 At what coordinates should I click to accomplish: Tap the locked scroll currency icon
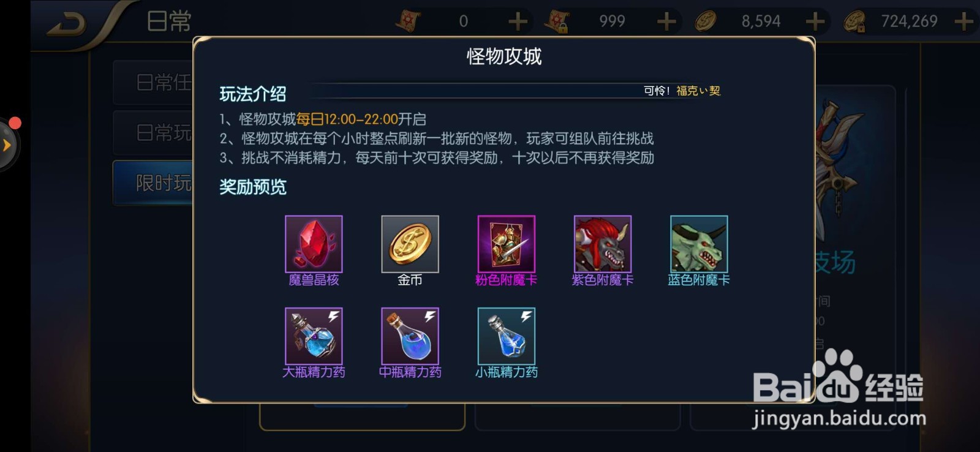557,21
